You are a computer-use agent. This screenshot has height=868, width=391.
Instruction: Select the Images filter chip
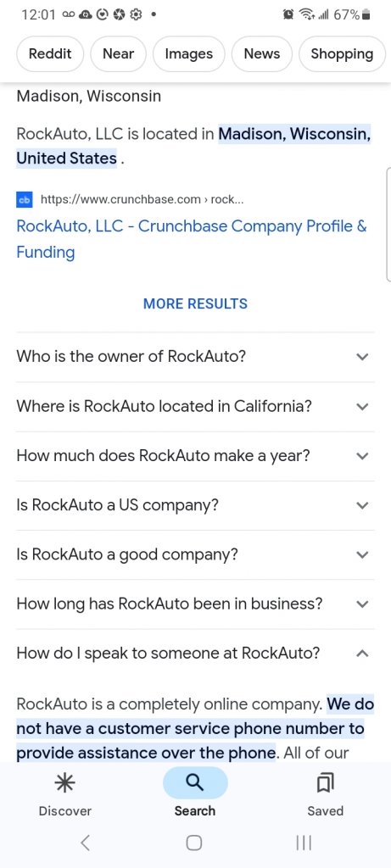[189, 53]
